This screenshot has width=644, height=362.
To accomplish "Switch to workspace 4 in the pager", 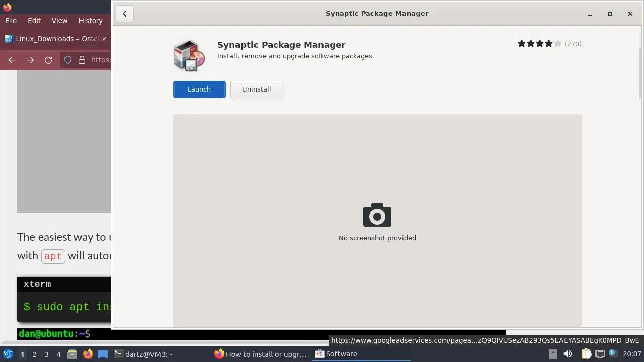I will (58, 354).
